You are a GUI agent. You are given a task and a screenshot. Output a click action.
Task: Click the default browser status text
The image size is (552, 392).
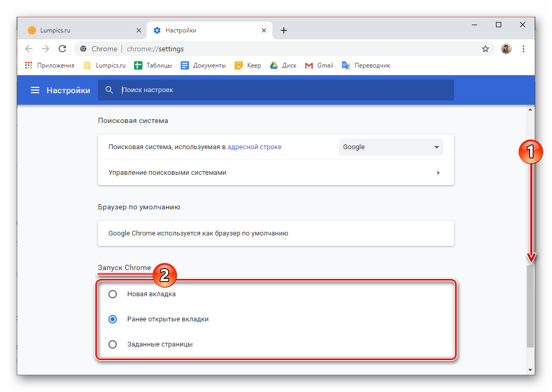click(198, 233)
